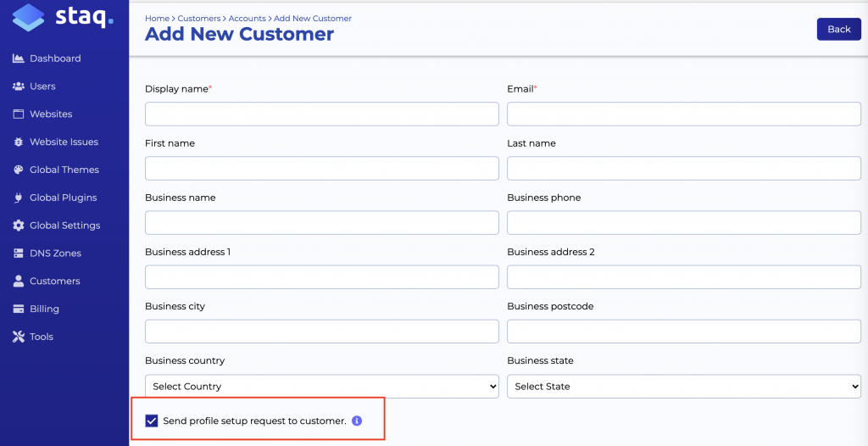Viewport: 868px width, 446px height.
Task: Click the Websites window icon
Action: point(19,114)
